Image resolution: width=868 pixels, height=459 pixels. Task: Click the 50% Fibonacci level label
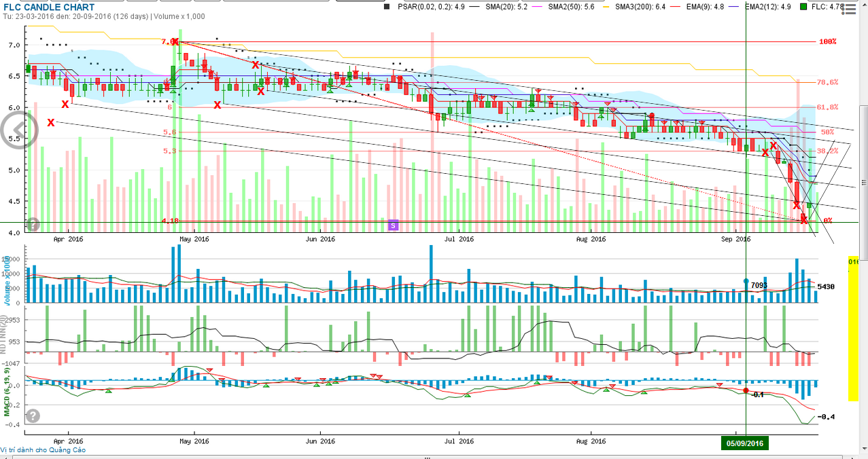click(827, 132)
